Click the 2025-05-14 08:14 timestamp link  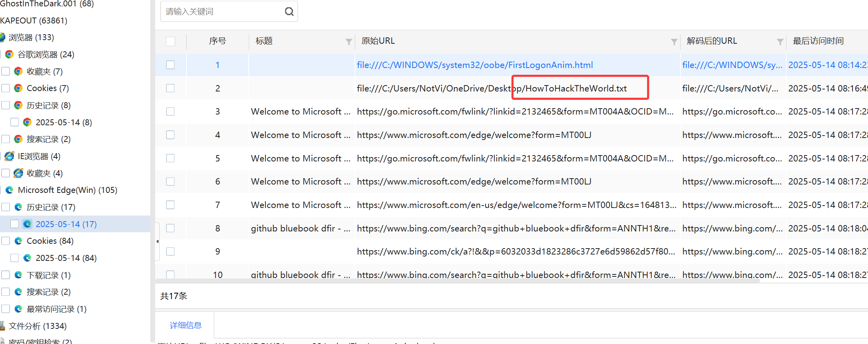(x=828, y=65)
